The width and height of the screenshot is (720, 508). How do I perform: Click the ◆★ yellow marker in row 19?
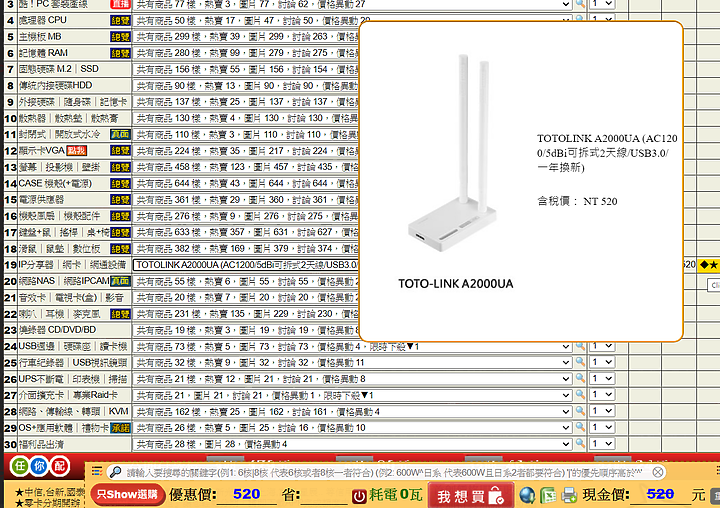coord(708,265)
